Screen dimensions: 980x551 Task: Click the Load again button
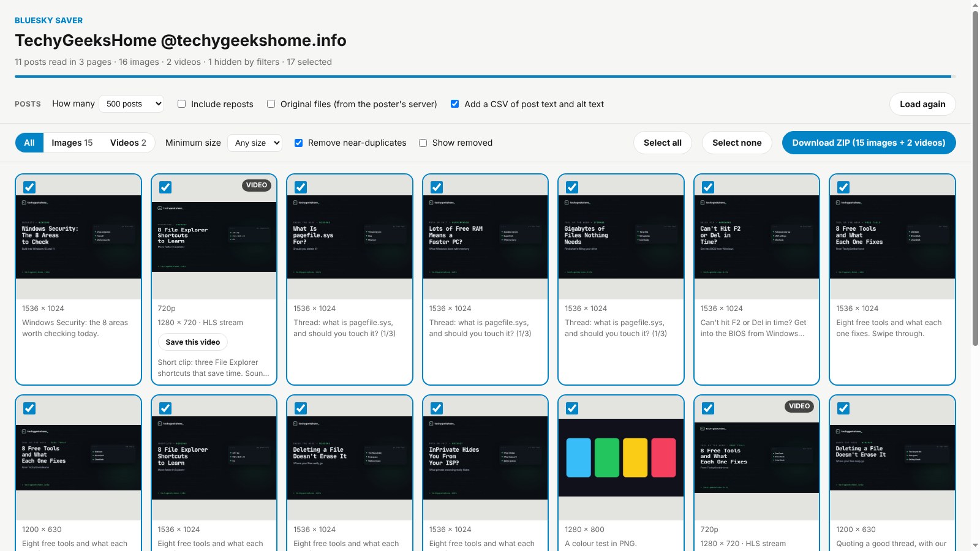tap(922, 104)
